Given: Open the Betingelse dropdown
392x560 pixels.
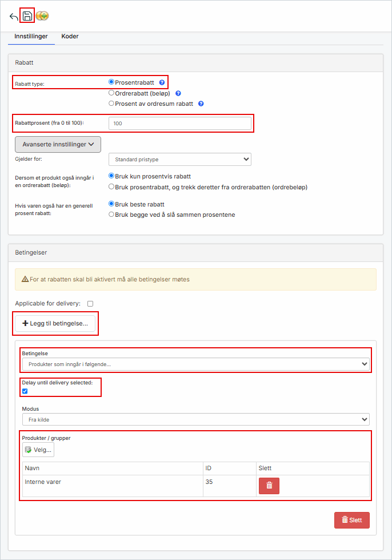Looking at the screenshot, I should pyautogui.click(x=195, y=364).
